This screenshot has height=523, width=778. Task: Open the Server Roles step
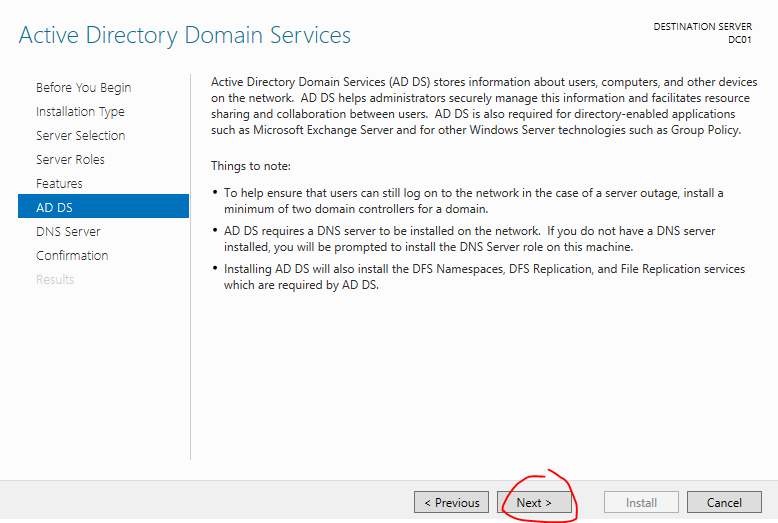pos(70,159)
